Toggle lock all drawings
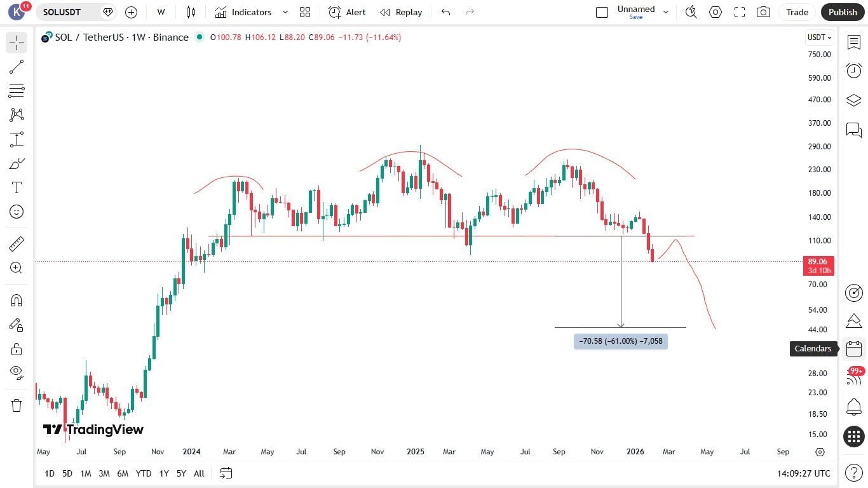 17,349
